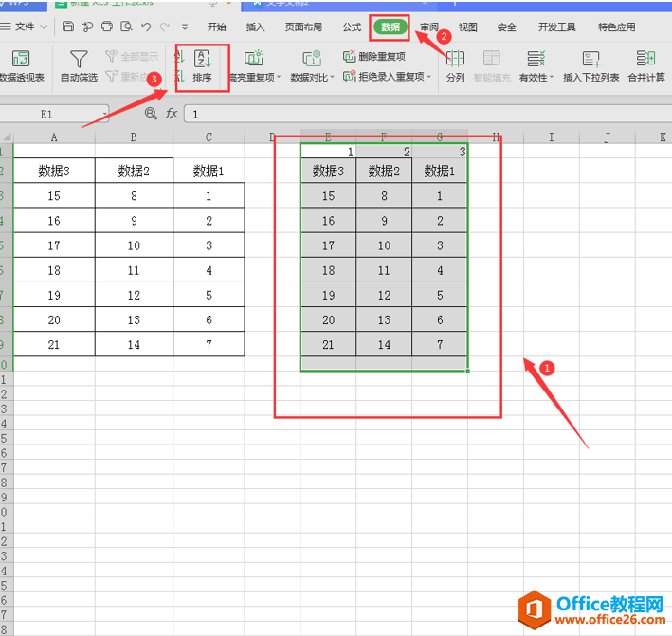Click cell E1 containing 1

tap(328, 152)
